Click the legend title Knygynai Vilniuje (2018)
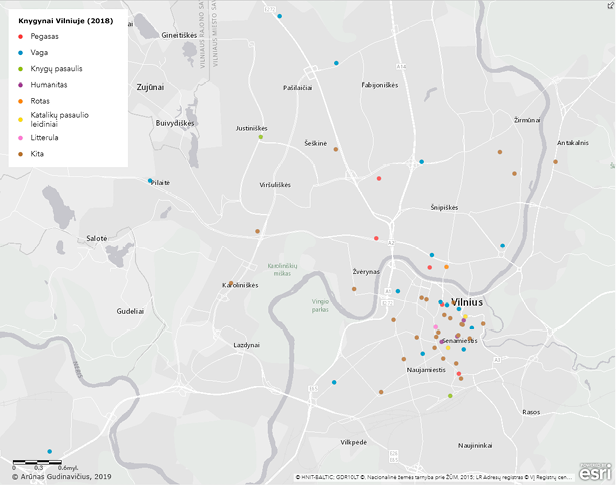Image resolution: width=616 pixels, height=485 pixels. coord(59,20)
